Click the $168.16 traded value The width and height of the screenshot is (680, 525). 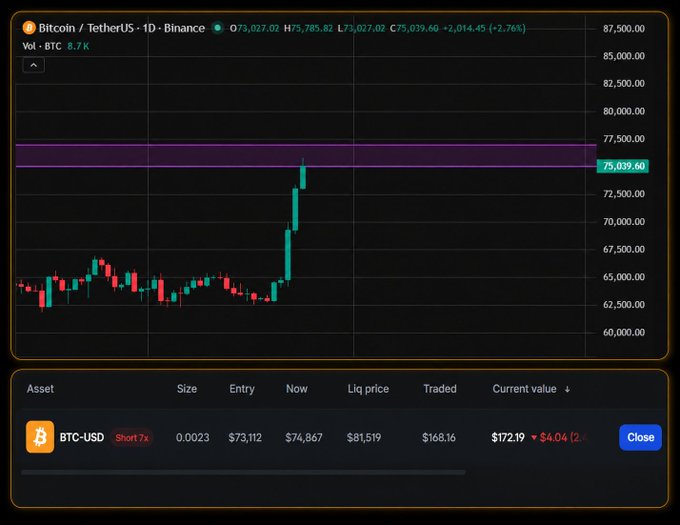439,437
